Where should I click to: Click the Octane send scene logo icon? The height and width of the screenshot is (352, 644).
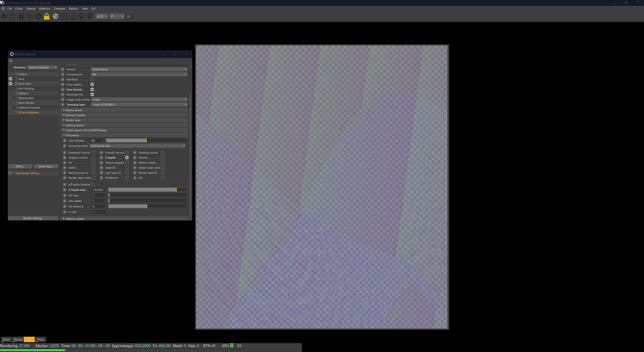click(4, 16)
